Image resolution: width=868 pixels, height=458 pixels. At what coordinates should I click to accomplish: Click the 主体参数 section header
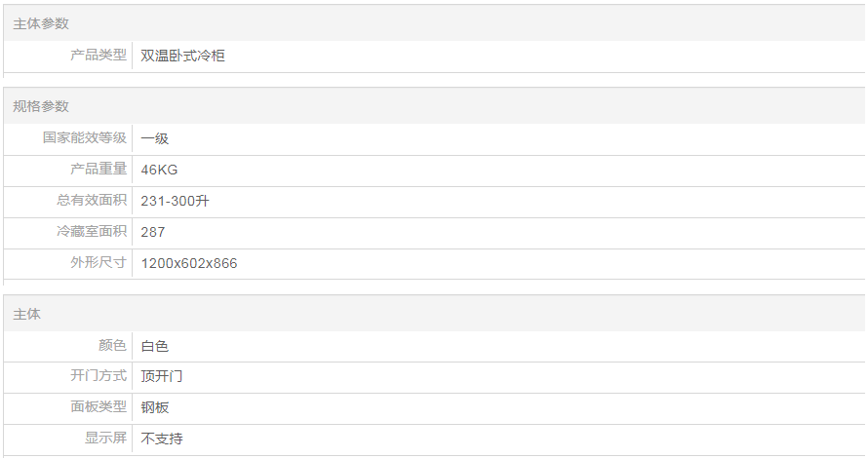tap(41, 23)
